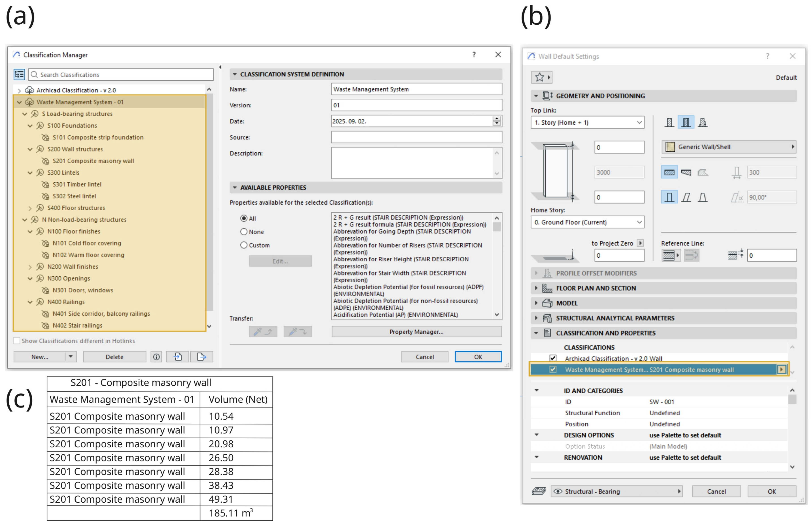Click the import classification icon button
812x525 pixels.
(178, 356)
